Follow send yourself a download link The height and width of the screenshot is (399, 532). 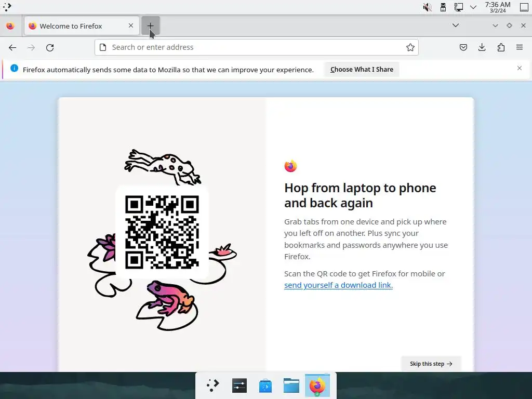pyautogui.click(x=338, y=285)
